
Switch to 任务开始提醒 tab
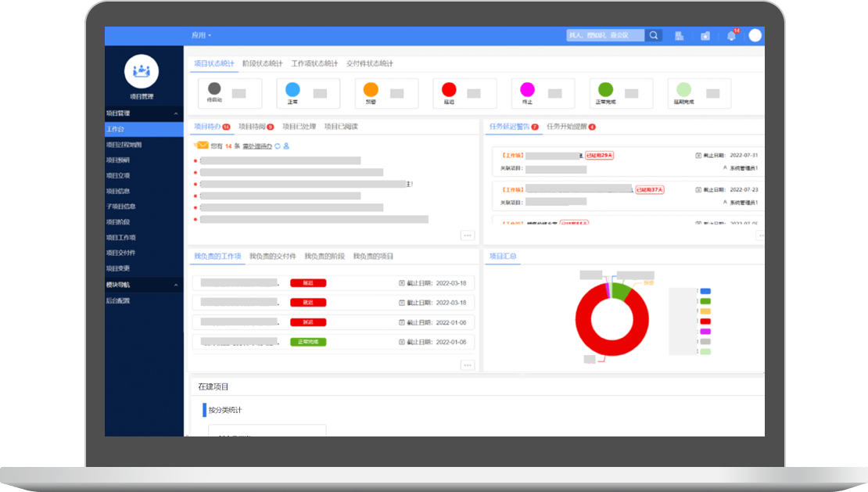click(570, 126)
